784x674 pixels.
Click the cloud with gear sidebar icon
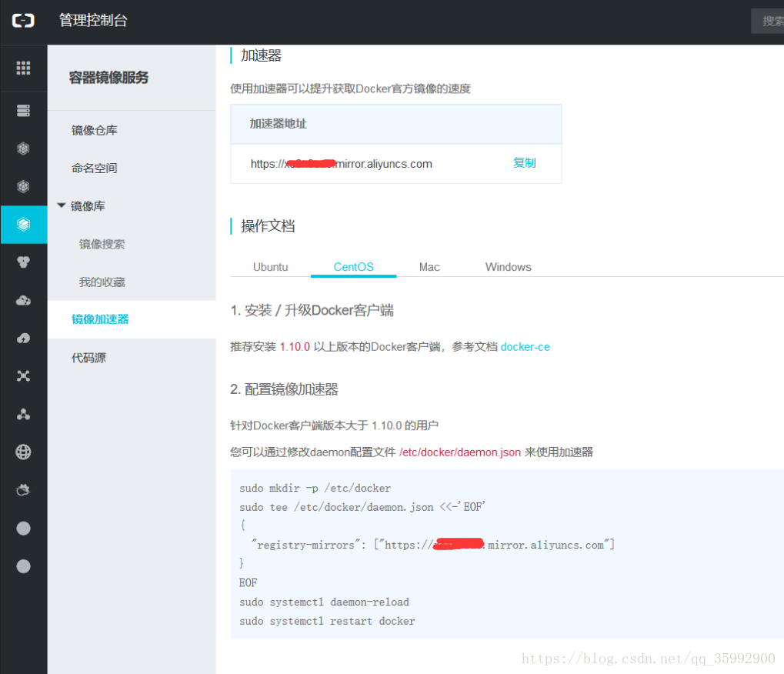[x=23, y=490]
